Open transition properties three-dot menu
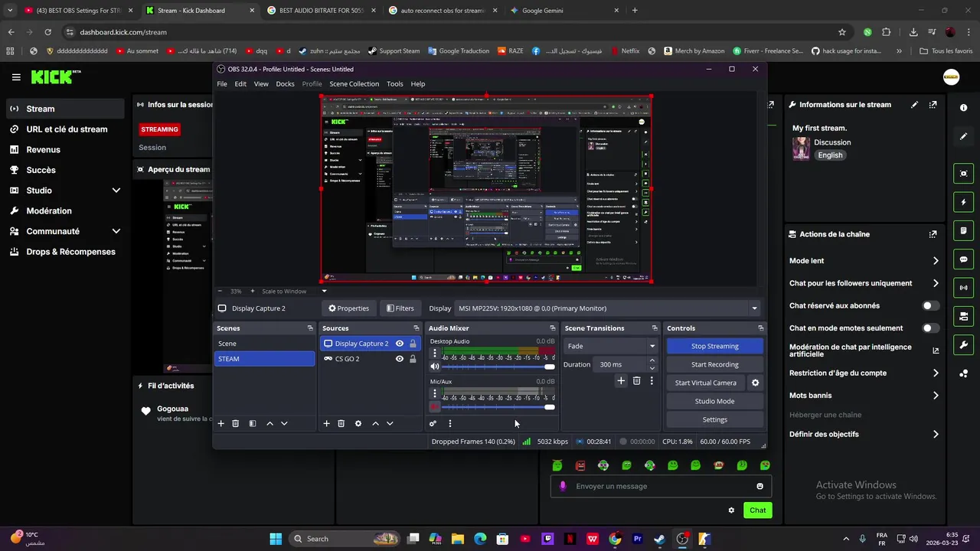Viewport: 980px width, 551px height. pos(652,380)
